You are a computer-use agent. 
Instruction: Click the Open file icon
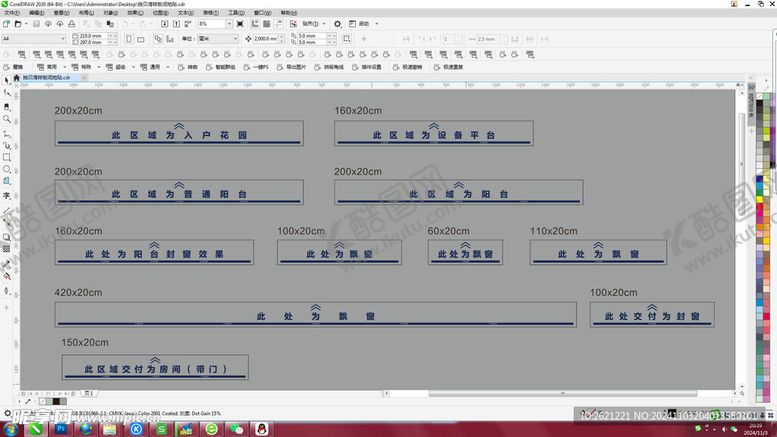[x=18, y=24]
